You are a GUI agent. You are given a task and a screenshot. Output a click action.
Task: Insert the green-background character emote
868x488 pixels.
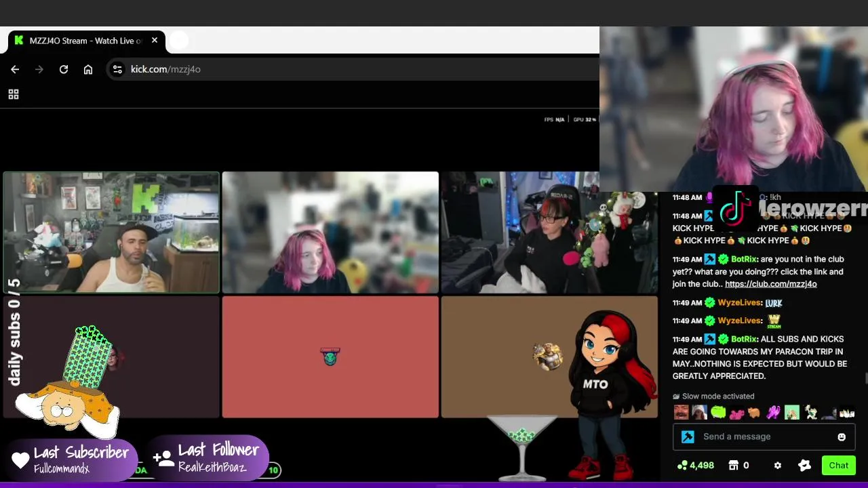791,412
